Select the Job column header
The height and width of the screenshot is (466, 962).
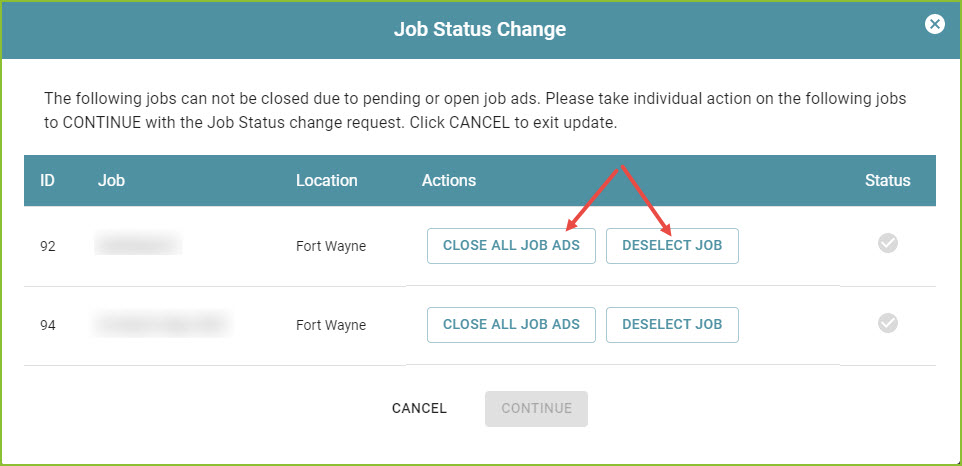pyautogui.click(x=111, y=181)
